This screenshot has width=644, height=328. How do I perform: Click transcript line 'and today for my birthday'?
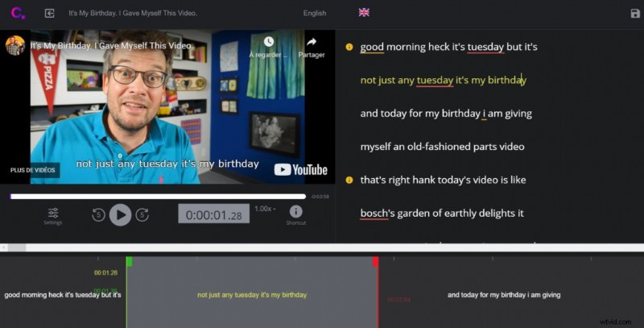point(446,114)
